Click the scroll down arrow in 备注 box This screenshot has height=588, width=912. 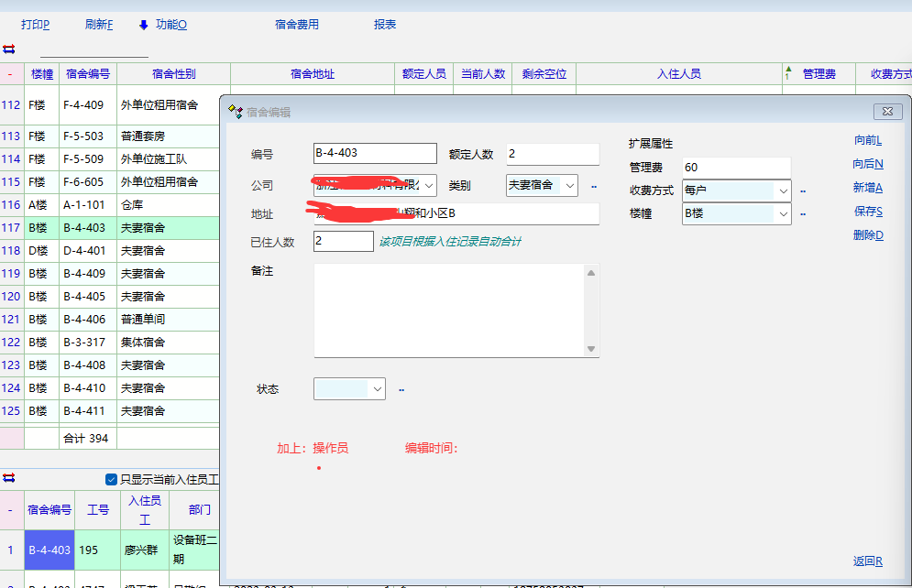click(x=591, y=349)
